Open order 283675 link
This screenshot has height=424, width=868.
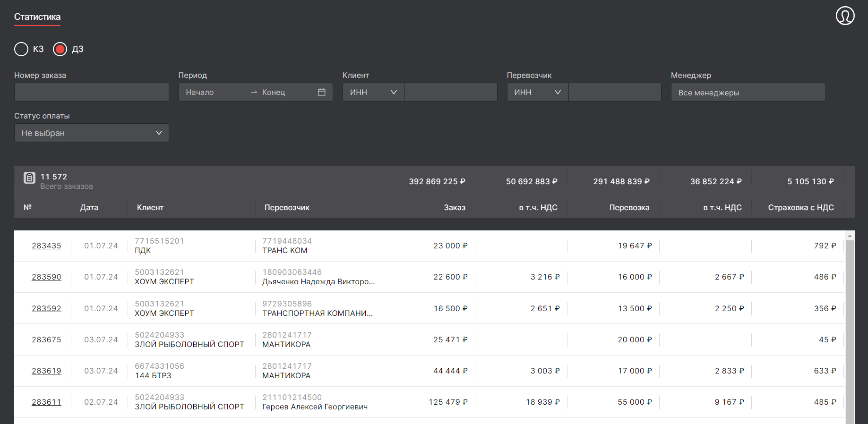click(x=46, y=339)
